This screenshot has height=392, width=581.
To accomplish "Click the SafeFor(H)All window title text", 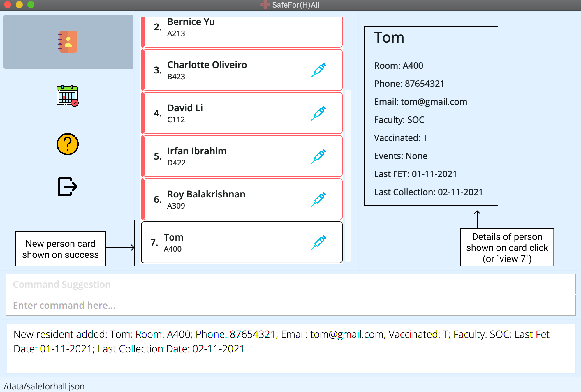I will 295,5.
